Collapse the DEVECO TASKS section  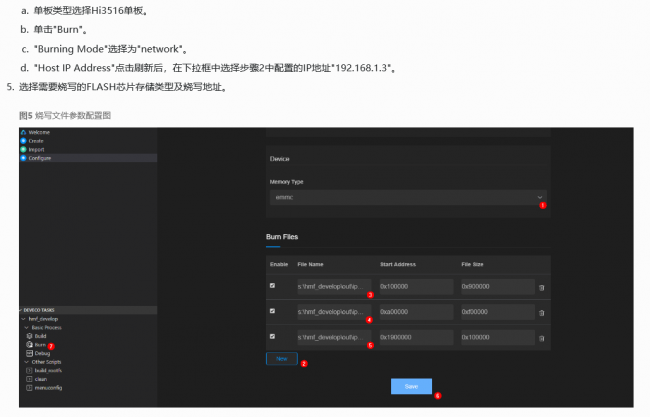click(x=88, y=310)
